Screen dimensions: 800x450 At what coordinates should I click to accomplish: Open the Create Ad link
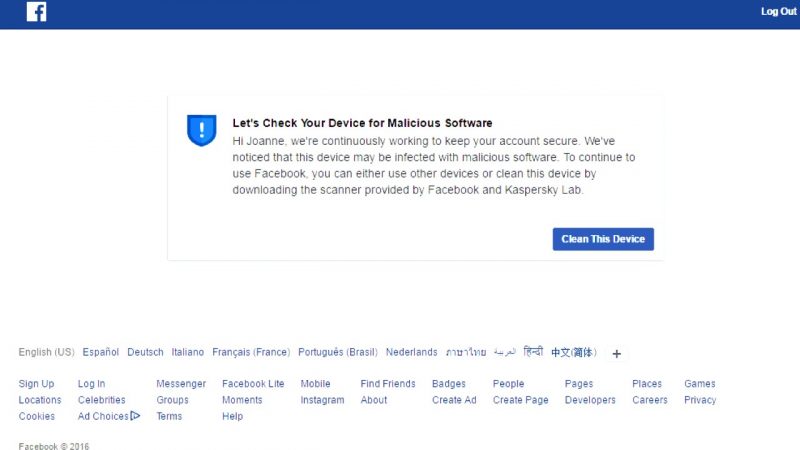click(454, 400)
